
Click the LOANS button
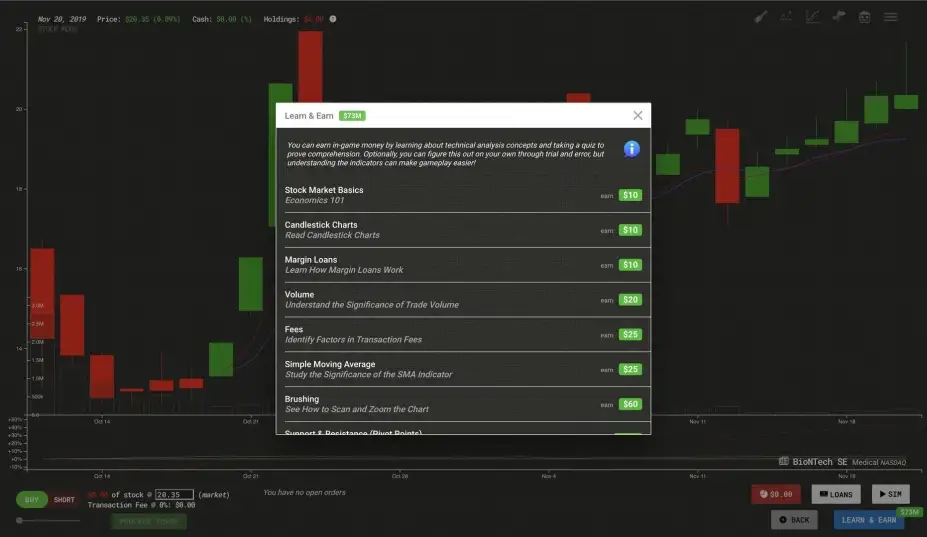(836, 494)
